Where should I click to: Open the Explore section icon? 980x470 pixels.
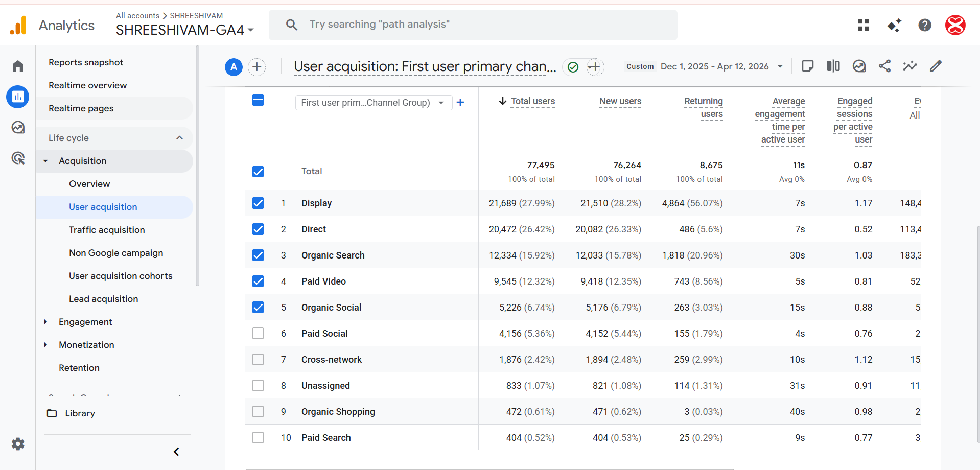(17, 127)
